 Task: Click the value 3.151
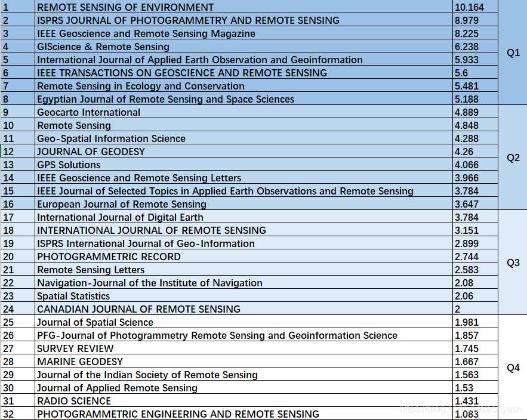pos(475,230)
